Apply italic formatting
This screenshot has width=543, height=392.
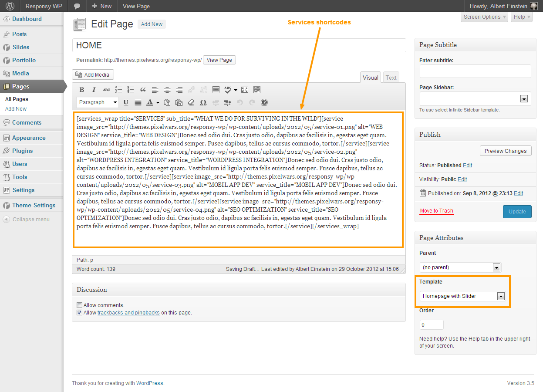[94, 90]
